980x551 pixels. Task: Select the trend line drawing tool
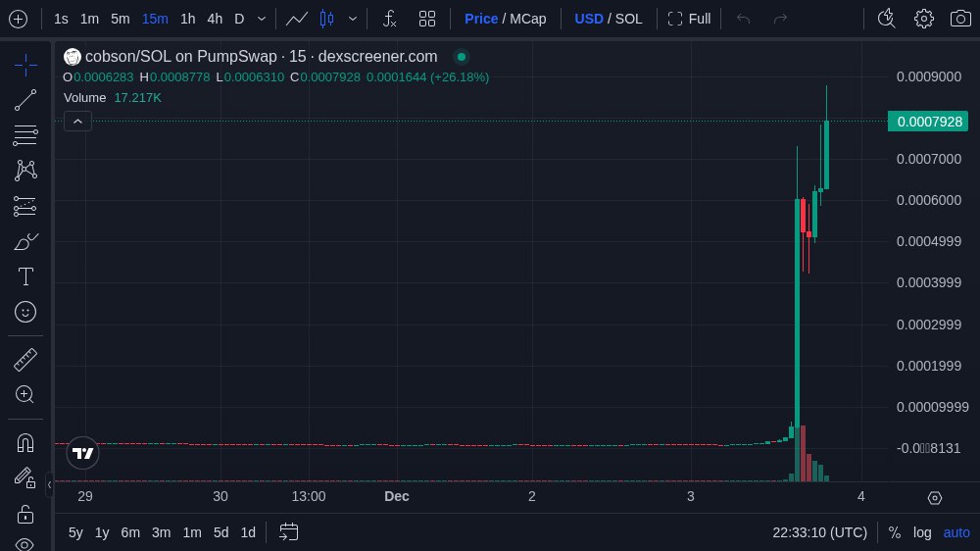(25, 99)
